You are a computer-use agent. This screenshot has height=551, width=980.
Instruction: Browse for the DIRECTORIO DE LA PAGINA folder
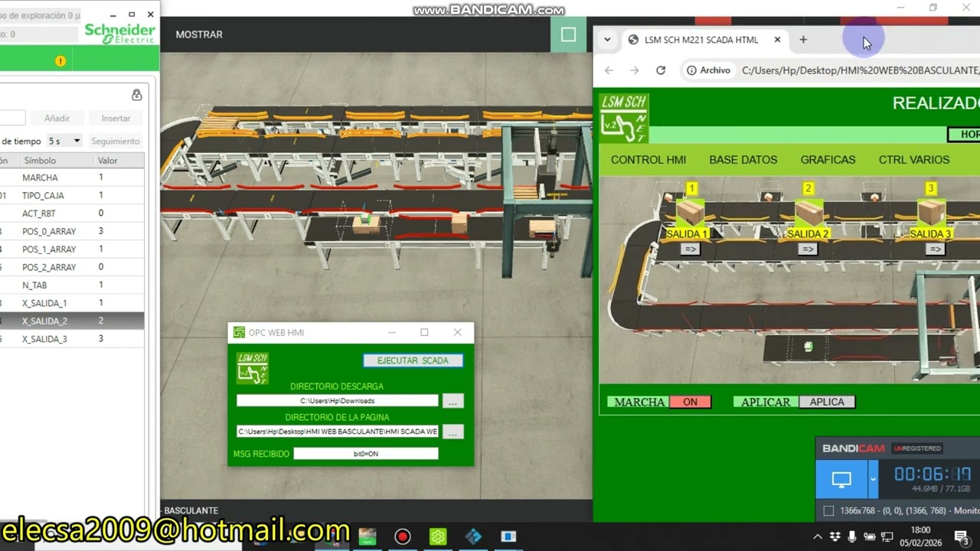pyautogui.click(x=452, y=432)
